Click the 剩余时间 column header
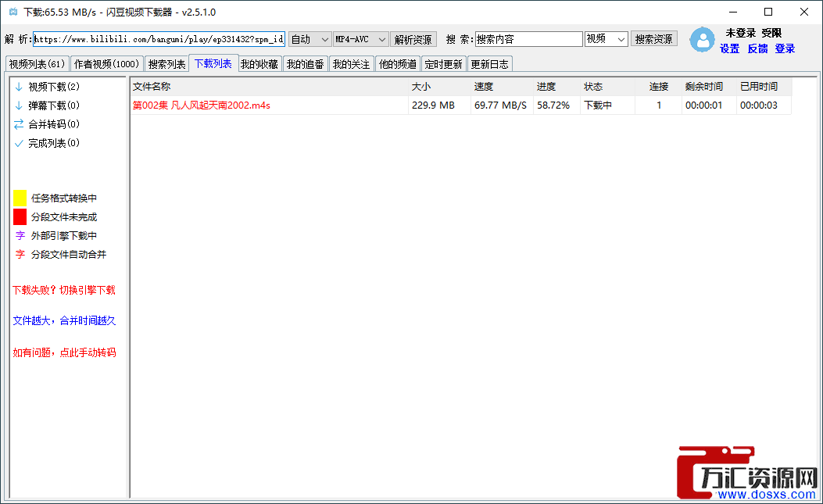The width and height of the screenshot is (823, 504). click(x=709, y=87)
